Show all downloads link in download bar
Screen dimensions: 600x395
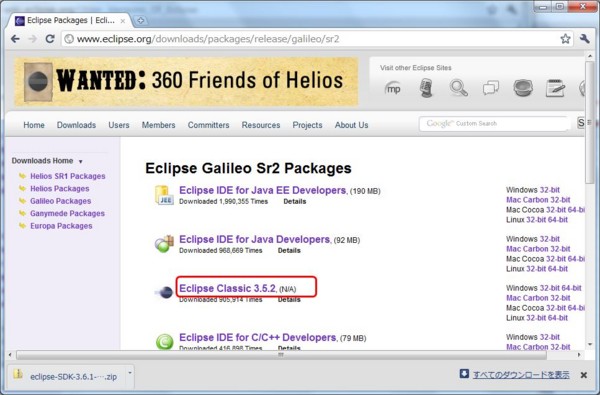[521, 375]
